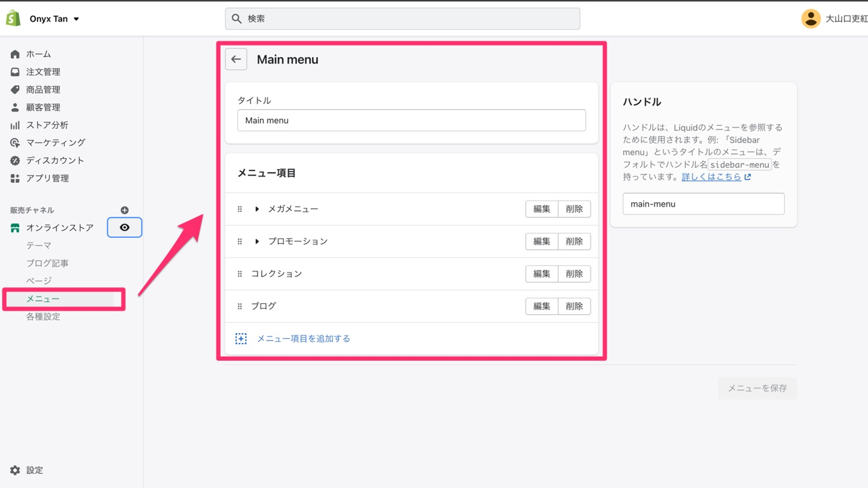Go back with the left arrow button

pyautogui.click(x=236, y=59)
